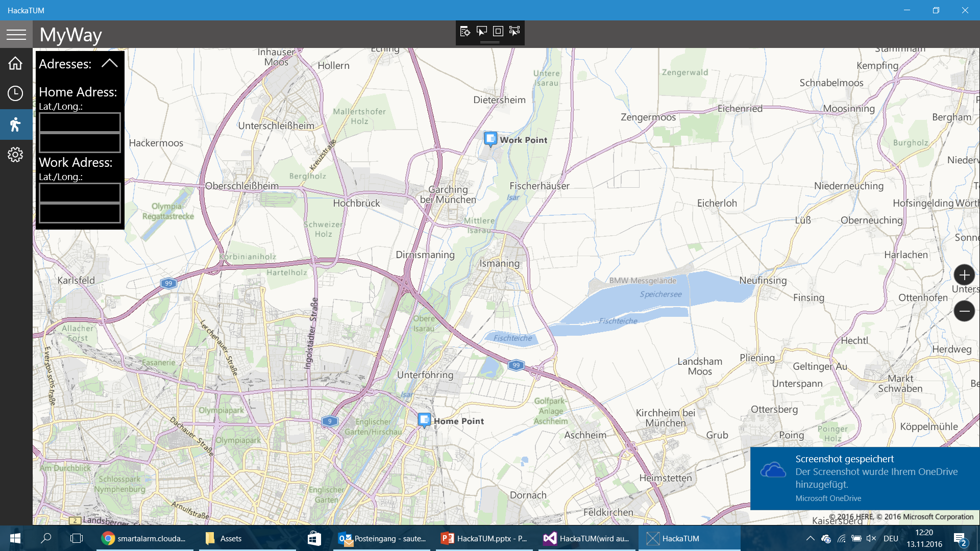980x551 pixels.
Task: Open the settings gear page
Action: [15, 155]
